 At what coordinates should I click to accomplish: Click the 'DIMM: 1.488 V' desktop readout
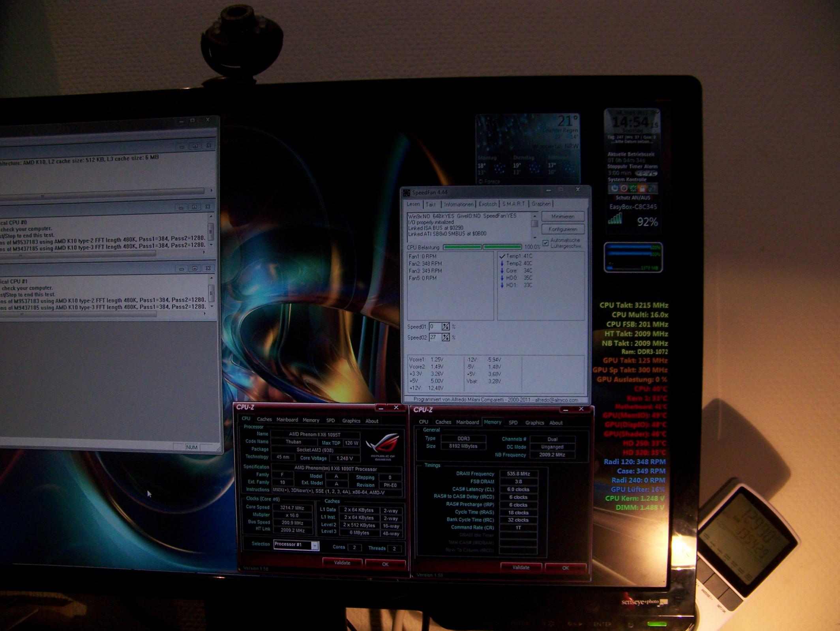[x=639, y=507]
